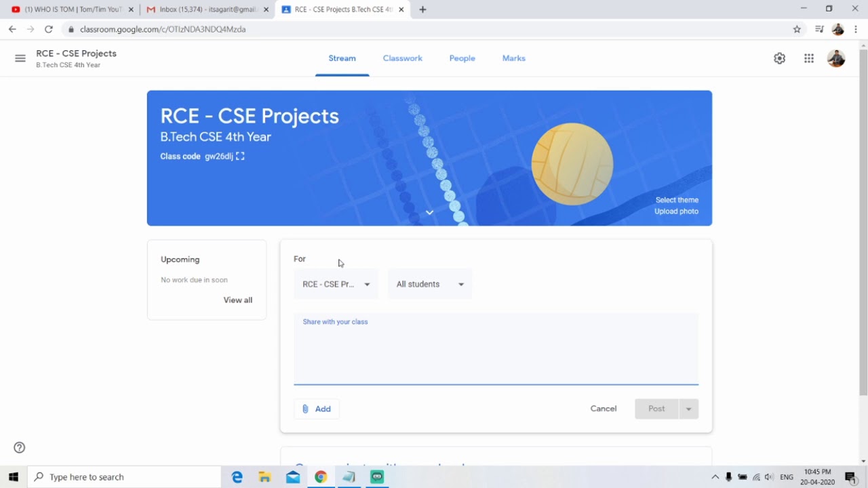Open the Windows Start menu
The width and height of the screenshot is (868, 488).
coord(14,477)
